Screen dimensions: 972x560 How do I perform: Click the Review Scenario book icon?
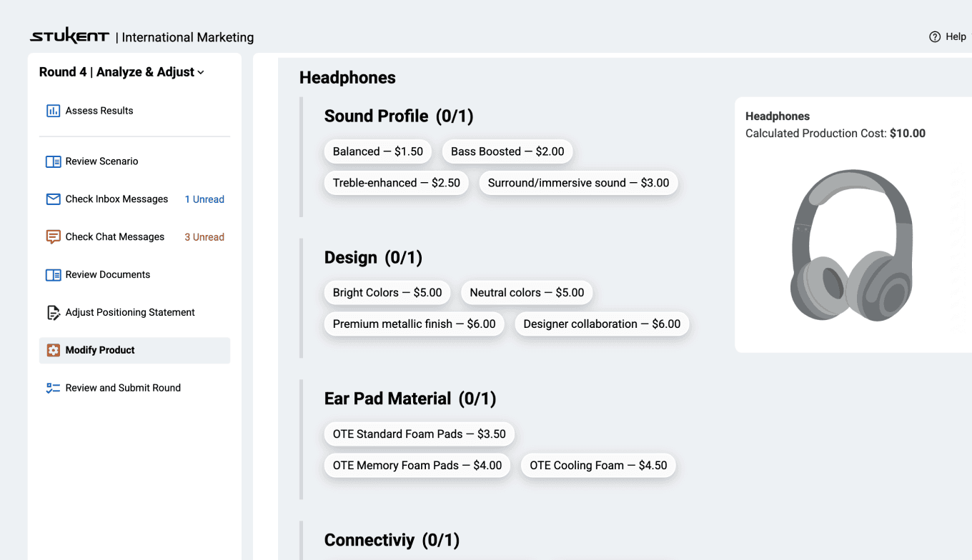pos(53,161)
